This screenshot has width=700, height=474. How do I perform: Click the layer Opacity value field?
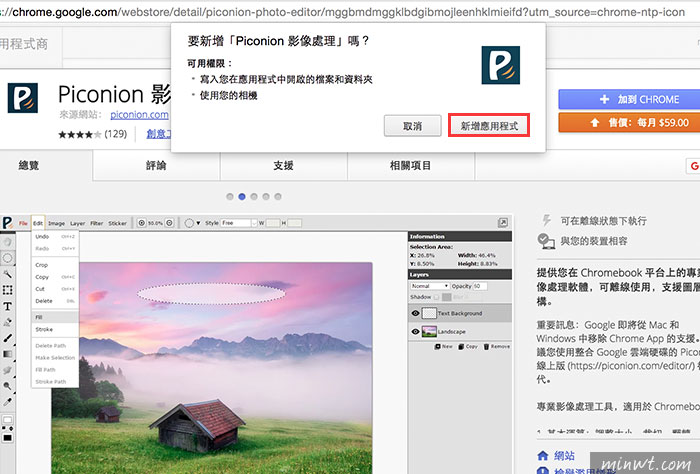point(480,286)
